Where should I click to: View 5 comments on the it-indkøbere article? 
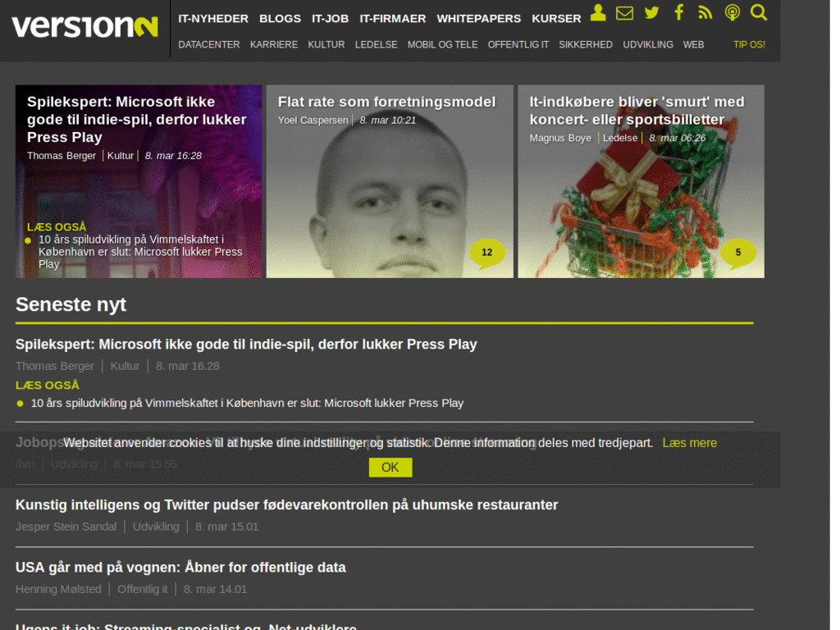click(738, 253)
